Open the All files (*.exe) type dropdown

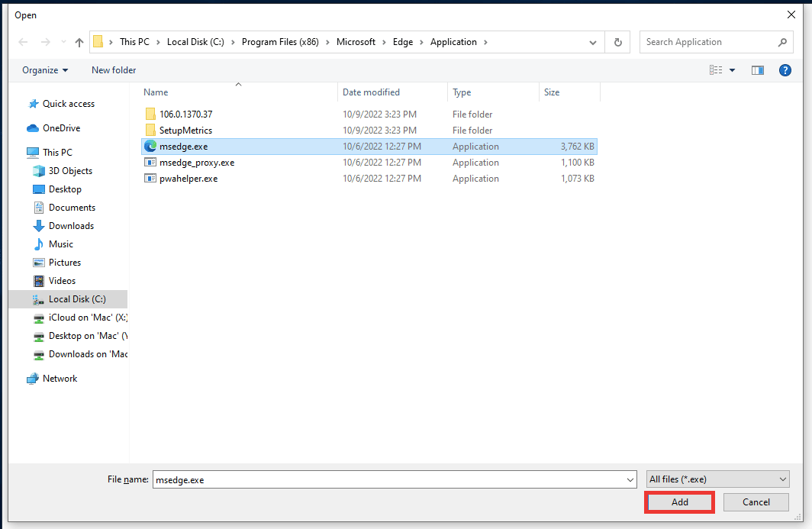717,479
